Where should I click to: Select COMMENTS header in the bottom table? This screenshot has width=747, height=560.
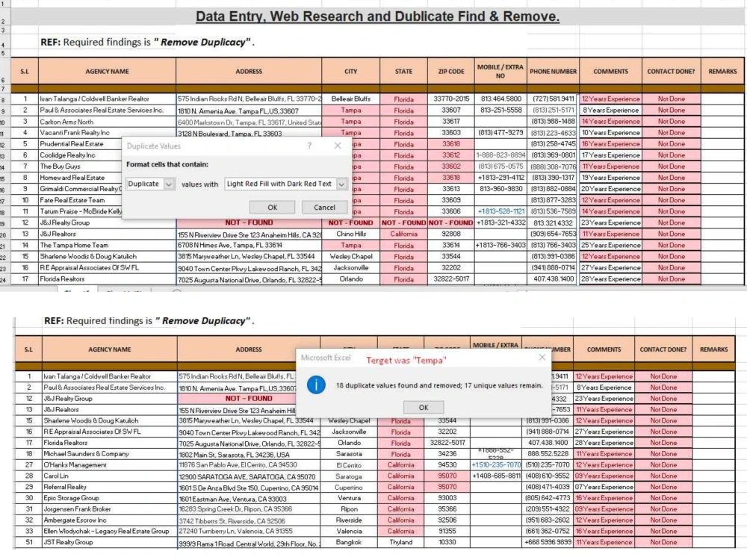(x=604, y=349)
